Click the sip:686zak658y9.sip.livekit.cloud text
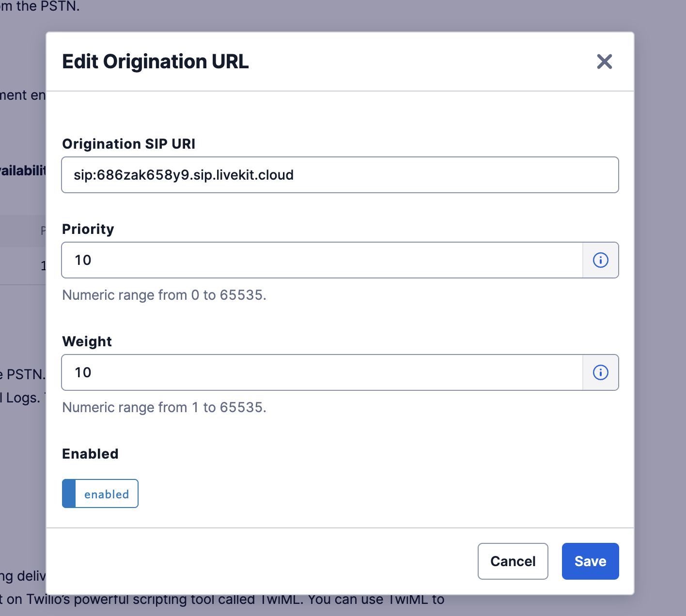This screenshot has width=686, height=616. pyautogui.click(x=184, y=175)
